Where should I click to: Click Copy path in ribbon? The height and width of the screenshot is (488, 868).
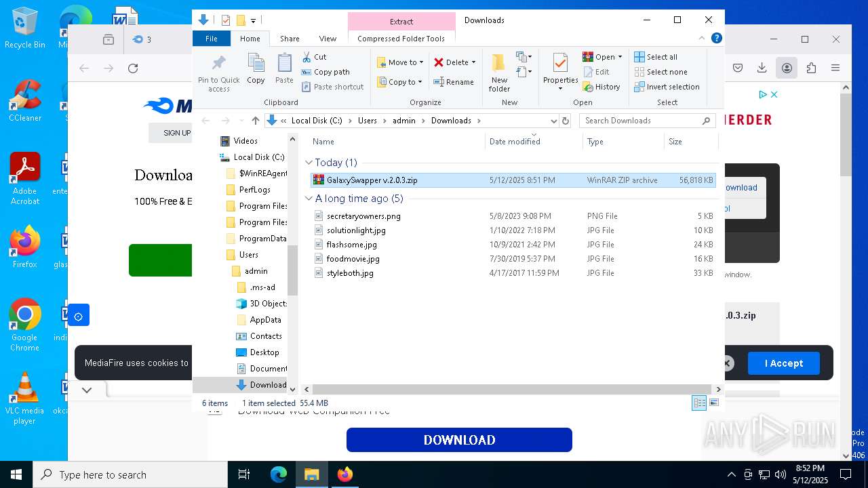[325, 72]
